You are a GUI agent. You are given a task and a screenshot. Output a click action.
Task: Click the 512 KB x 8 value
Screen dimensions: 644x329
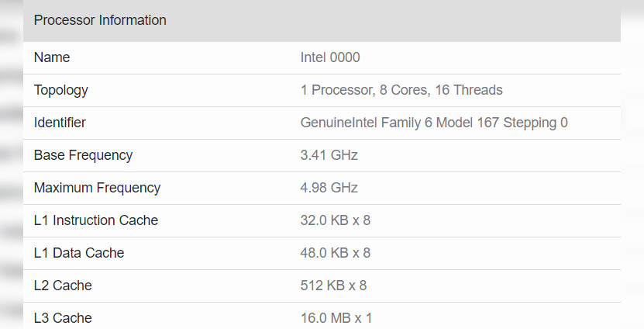click(333, 286)
